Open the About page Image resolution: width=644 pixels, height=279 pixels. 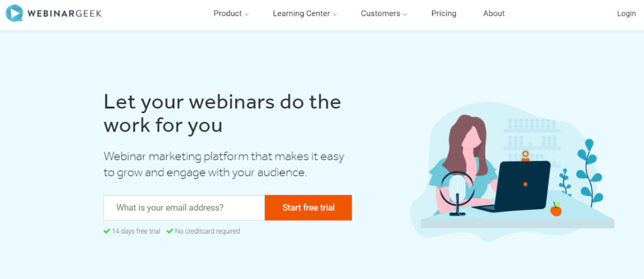coord(494,14)
